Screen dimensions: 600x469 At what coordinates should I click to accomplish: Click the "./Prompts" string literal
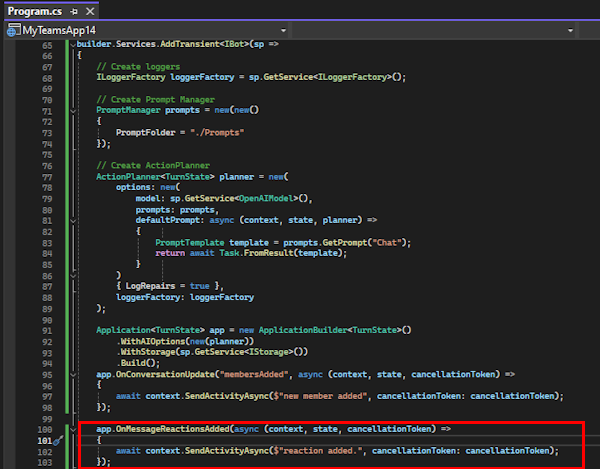point(217,132)
